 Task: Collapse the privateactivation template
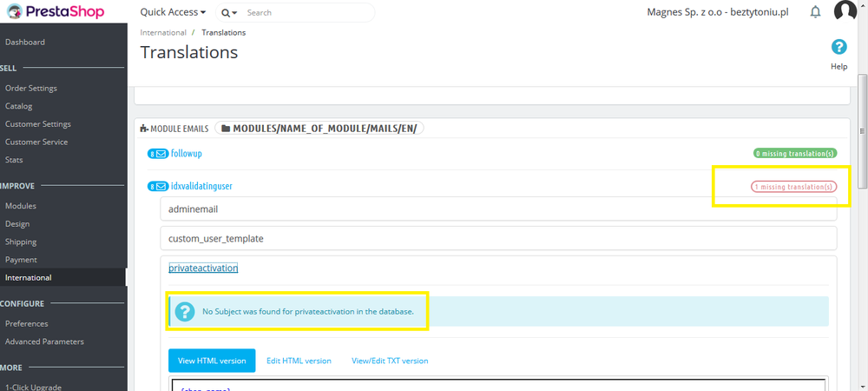coord(203,268)
